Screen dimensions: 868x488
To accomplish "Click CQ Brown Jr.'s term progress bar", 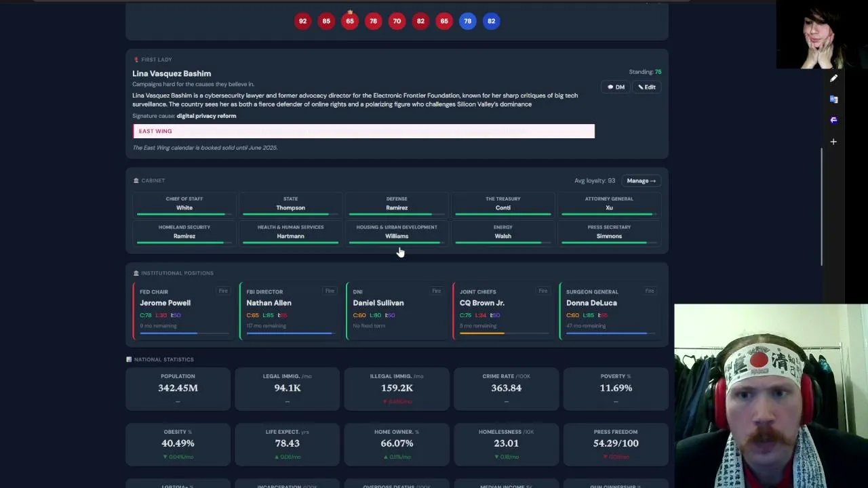I will [505, 333].
